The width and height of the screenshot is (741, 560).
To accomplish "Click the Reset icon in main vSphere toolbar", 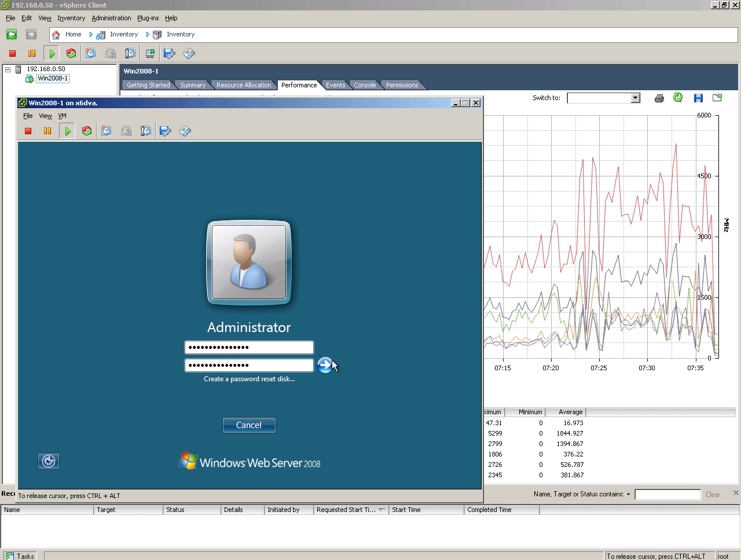I will (x=71, y=53).
